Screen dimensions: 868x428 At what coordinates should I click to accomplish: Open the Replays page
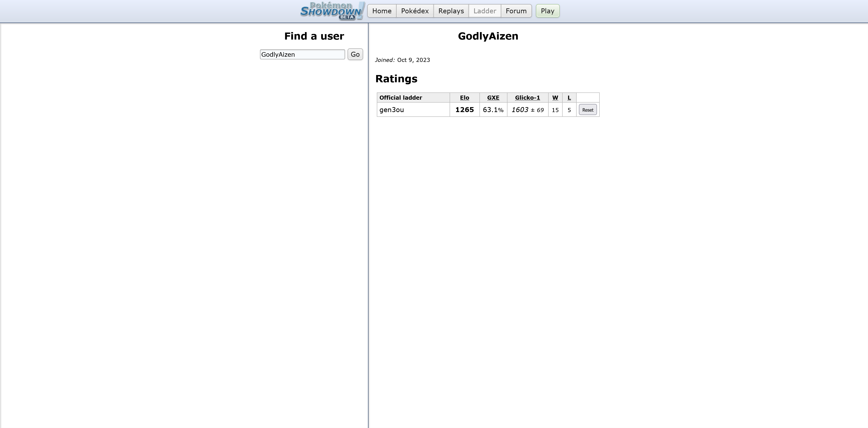451,11
